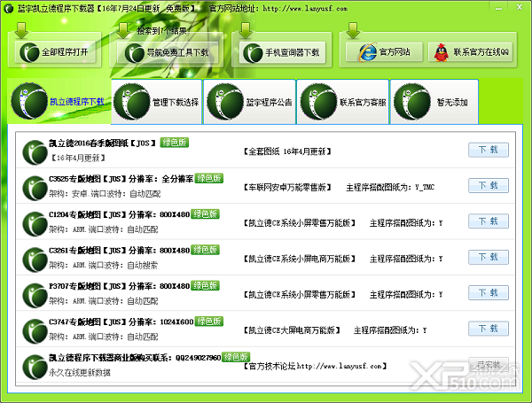Click 下载 for the C3747专版地图 row
532x403 pixels.
click(x=489, y=329)
